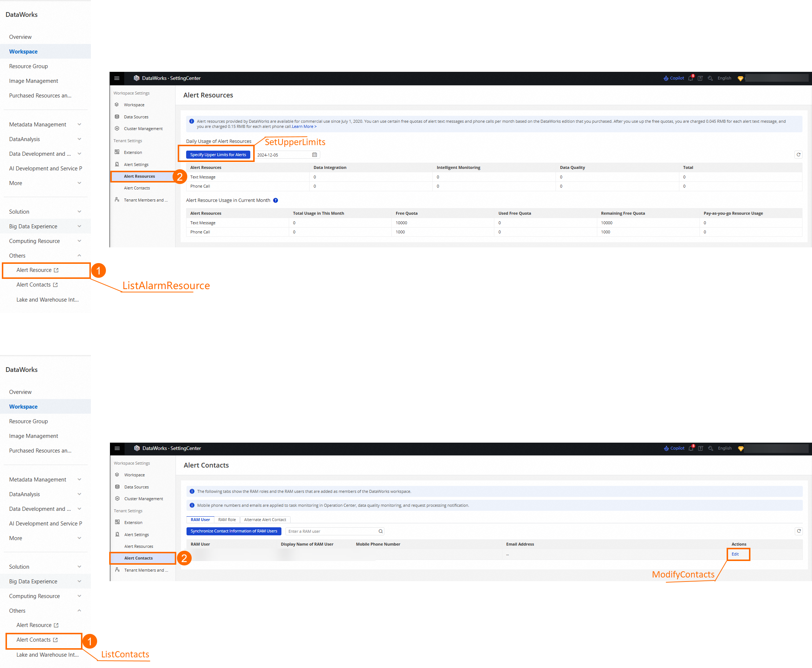Click the refresh icon beside the alert date picker
Screen dimensions: 812x668
798,155
